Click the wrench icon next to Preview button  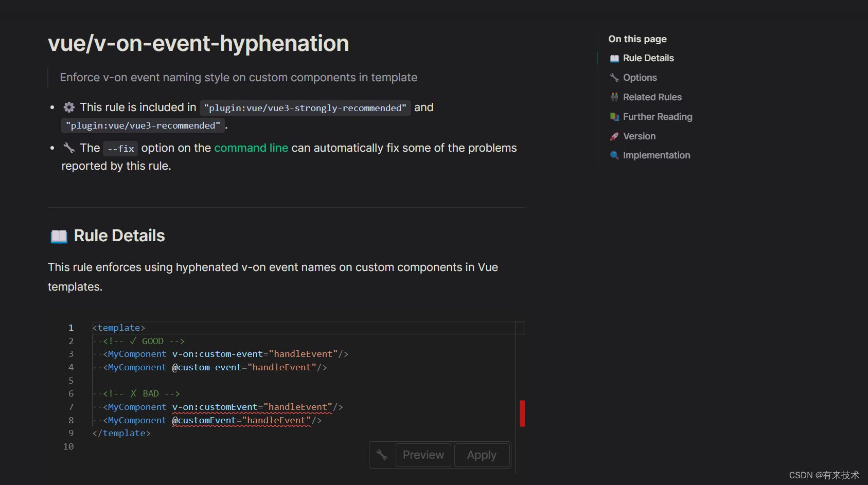click(x=382, y=455)
